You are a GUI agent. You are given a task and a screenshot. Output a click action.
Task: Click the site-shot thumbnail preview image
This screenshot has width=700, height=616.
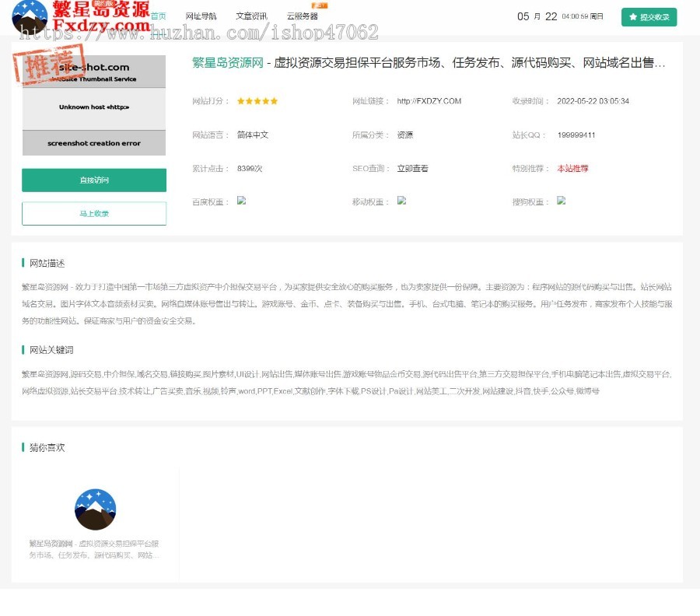click(94, 105)
